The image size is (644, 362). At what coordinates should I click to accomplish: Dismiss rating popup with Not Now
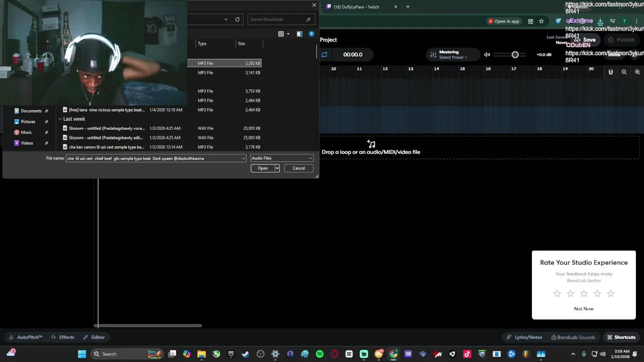pyautogui.click(x=584, y=309)
